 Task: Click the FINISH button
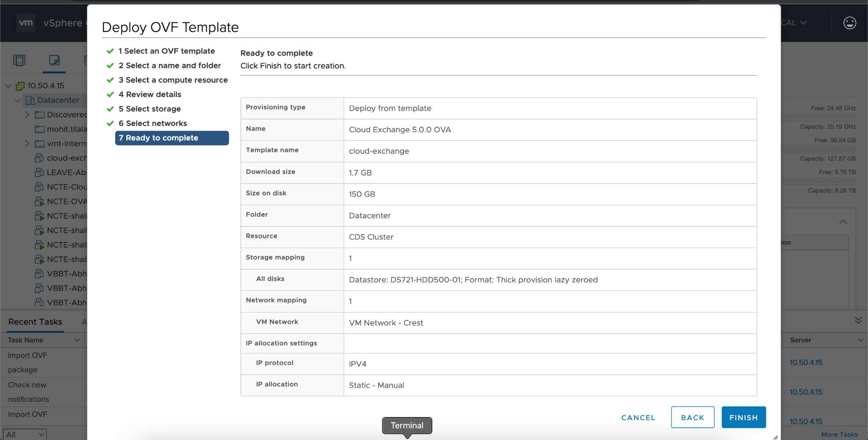(743, 418)
